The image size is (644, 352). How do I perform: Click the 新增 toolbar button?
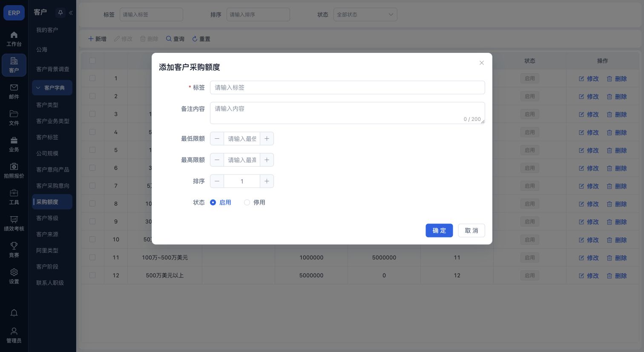[x=97, y=39]
